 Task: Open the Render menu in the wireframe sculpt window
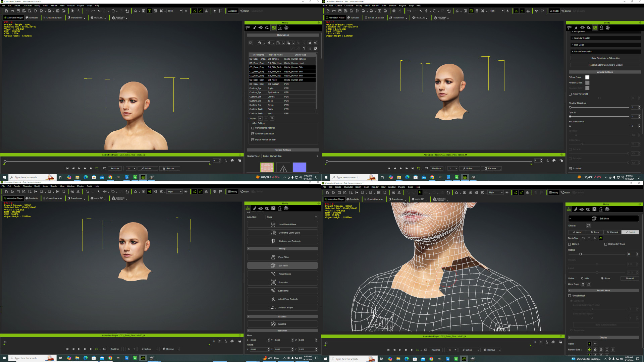click(375, 187)
